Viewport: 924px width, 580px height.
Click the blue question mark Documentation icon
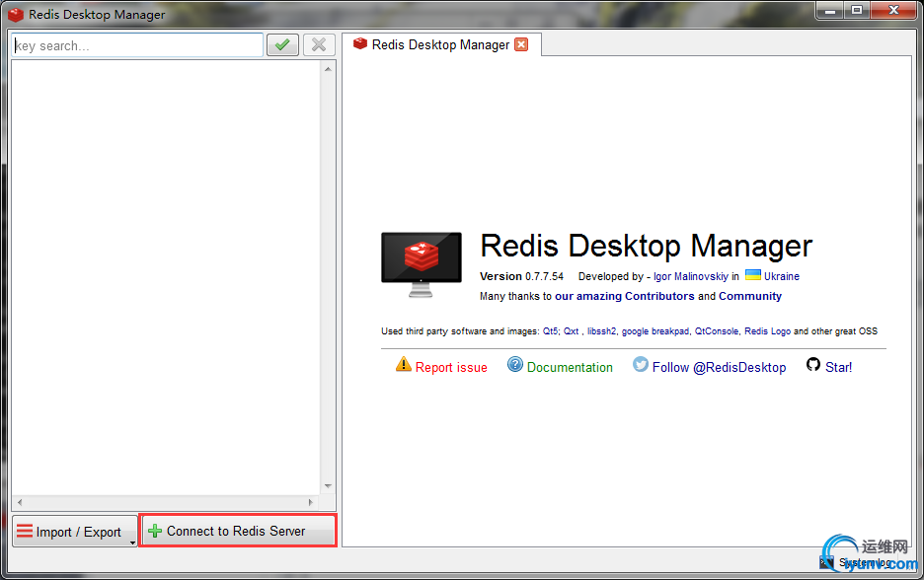515,365
